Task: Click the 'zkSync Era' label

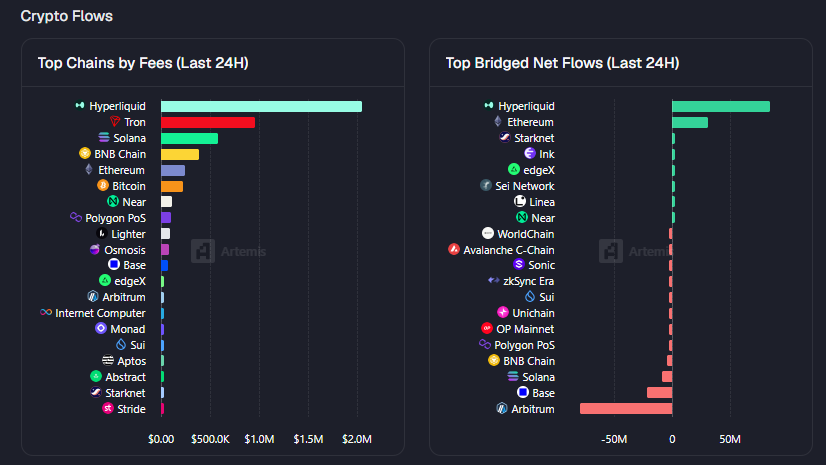Action: [x=529, y=281]
